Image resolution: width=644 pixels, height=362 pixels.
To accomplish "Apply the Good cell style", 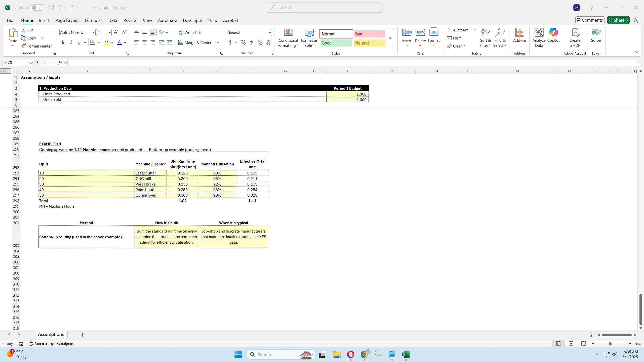I will pyautogui.click(x=336, y=43).
